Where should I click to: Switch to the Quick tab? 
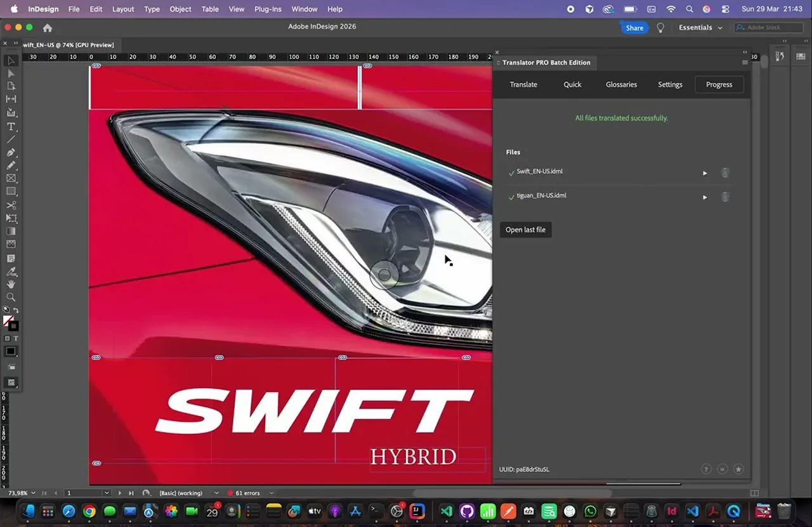tap(572, 84)
